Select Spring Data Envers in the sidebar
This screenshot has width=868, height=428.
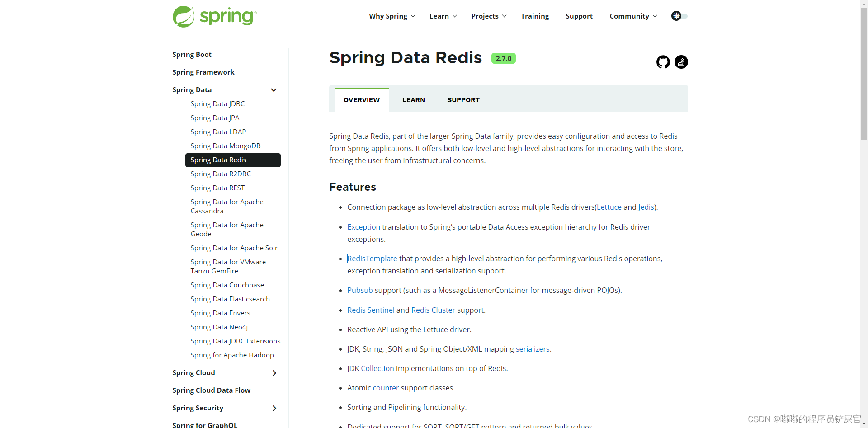[220, 313]
